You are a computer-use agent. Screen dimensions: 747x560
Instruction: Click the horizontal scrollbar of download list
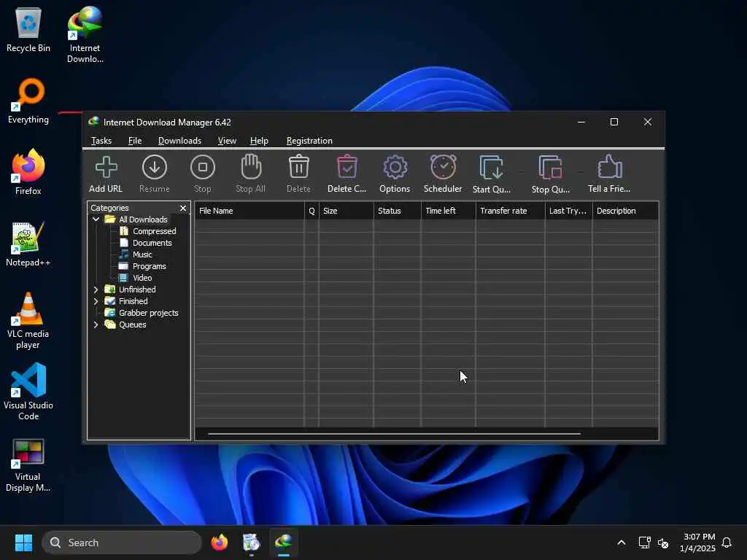click(x=394, y=434)
